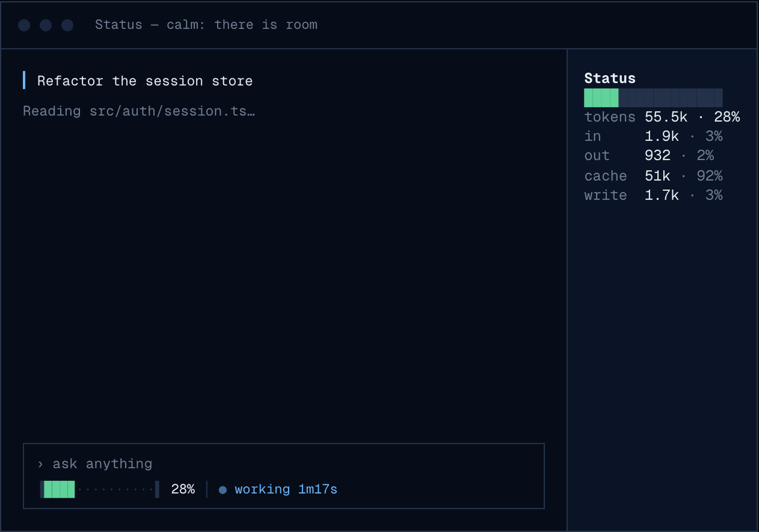Viewport: 759px width, 532px height.
Task: Click the window title "Status — calm: there is room"
Action: coord(206,25)
